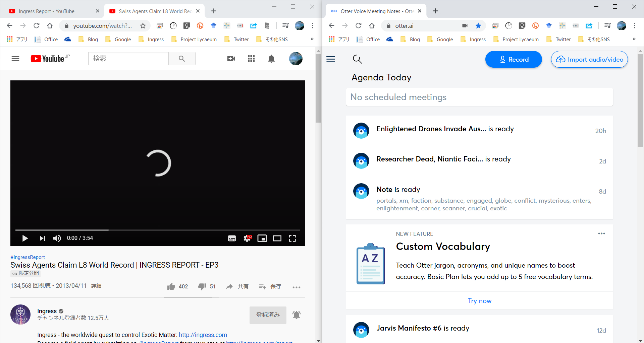This screenshot has width=644, height=343.
Task: Click YouTube search magnifier button
Action: pos(182,59)
